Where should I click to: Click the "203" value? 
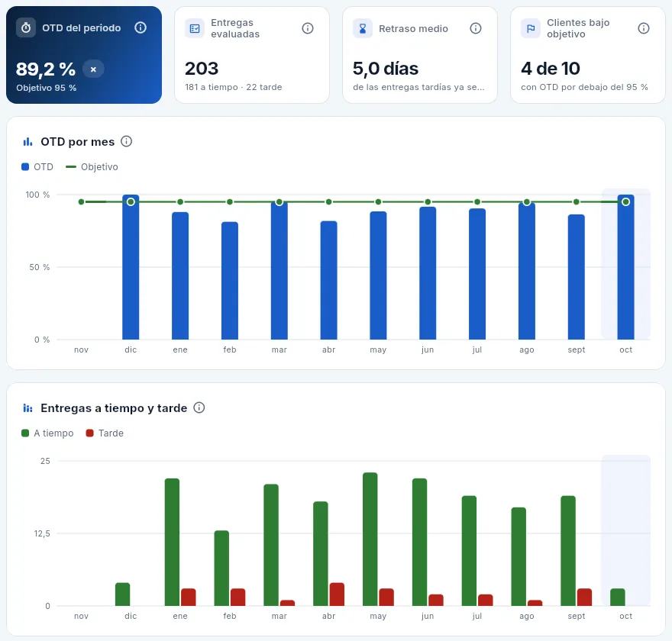pos(202,69)
